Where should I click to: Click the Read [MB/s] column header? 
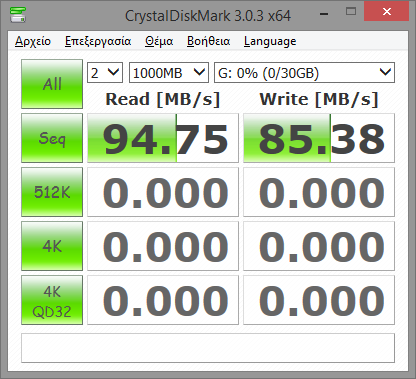point(163,99)
